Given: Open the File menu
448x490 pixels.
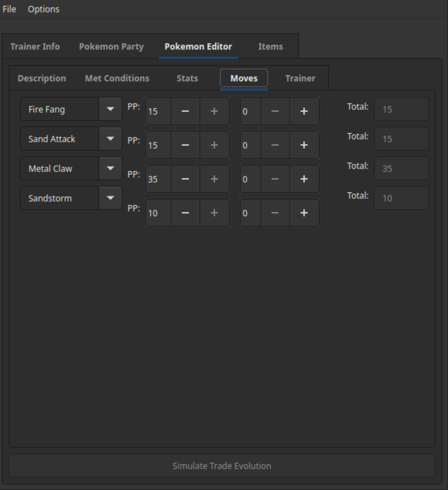Looking at the screenshot, I should click(x=9, y=9).
